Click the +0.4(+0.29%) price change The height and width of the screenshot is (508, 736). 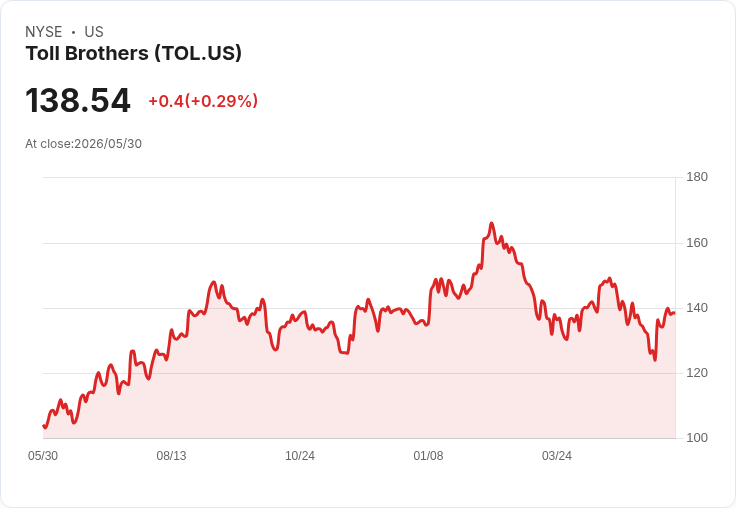[x=203, y=101]
